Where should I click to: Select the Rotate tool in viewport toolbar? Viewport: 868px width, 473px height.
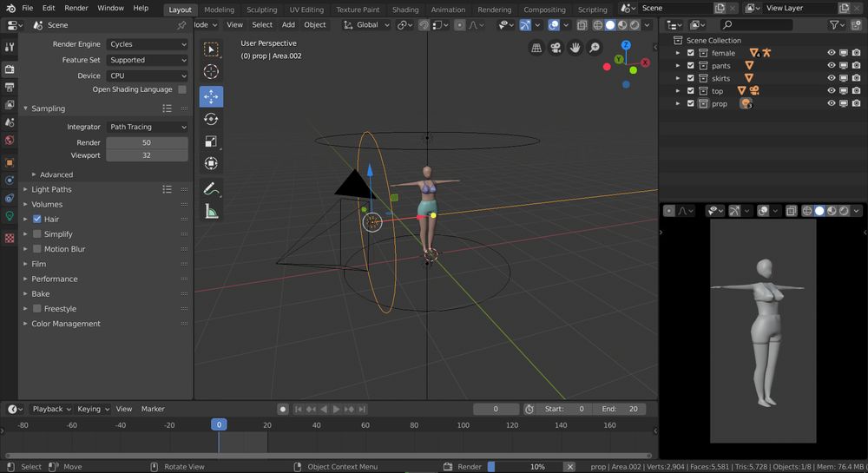(x=211, y=119)
